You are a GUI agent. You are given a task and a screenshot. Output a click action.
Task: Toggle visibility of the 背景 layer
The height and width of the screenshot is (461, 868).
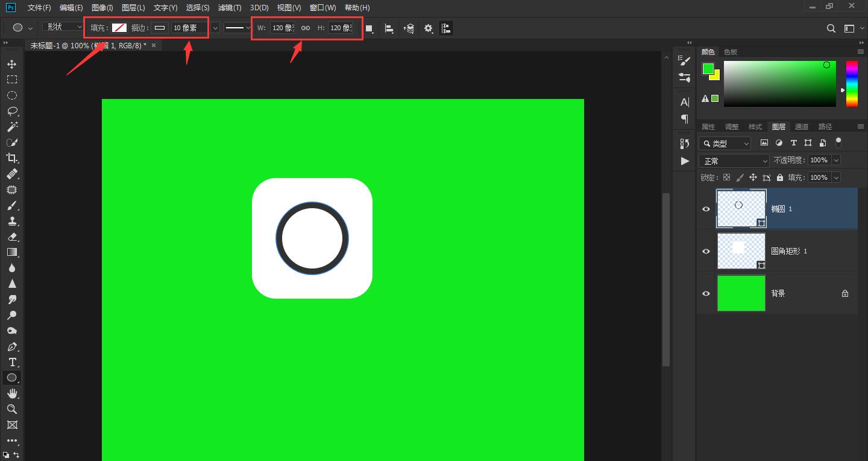point(706,293)
